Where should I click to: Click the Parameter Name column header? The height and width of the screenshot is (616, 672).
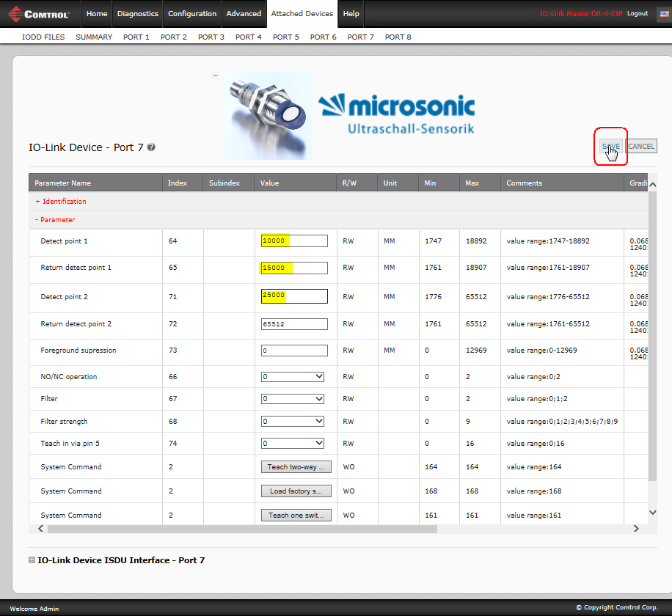(x=95, y=183)
